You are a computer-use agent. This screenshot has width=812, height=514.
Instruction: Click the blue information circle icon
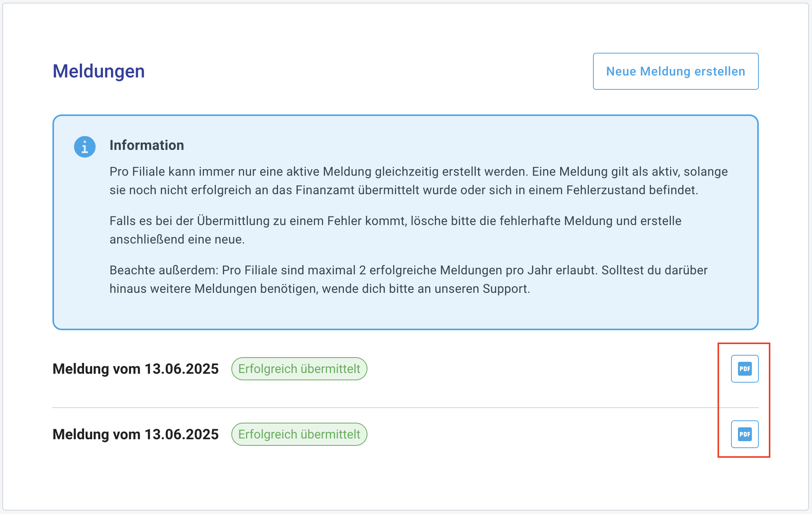coord(85,147)
